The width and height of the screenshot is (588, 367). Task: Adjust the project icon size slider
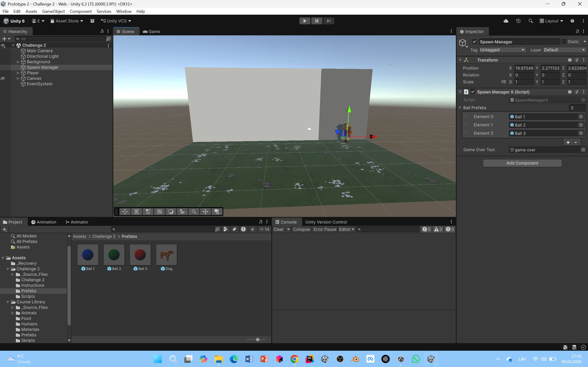click(258, 339)
